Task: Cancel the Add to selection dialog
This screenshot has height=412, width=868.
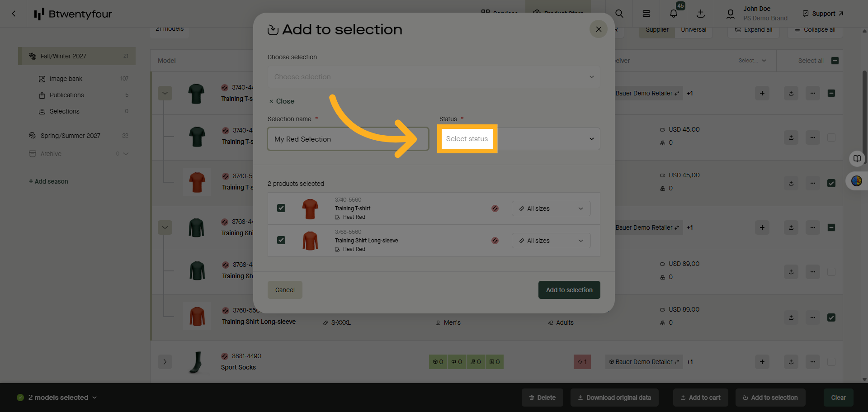Action: pyautogui.click(x=285, y=290)
